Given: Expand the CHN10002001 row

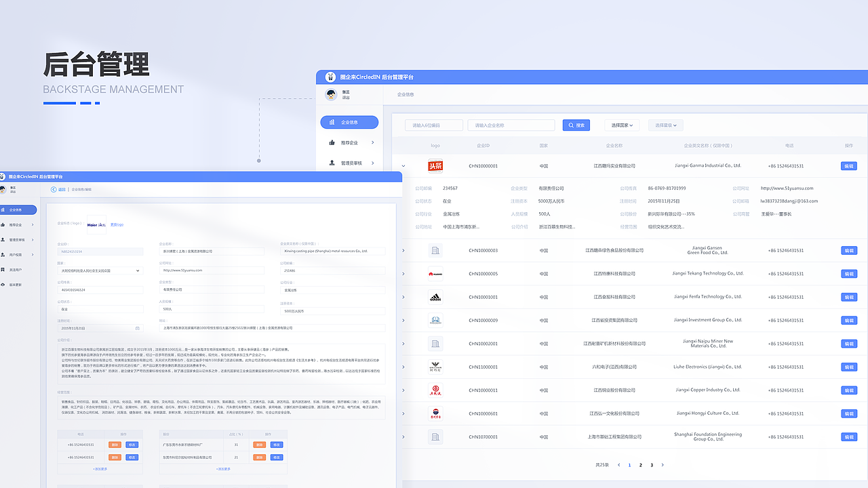Looking at the screenshot, I should [x=403, y=344].
